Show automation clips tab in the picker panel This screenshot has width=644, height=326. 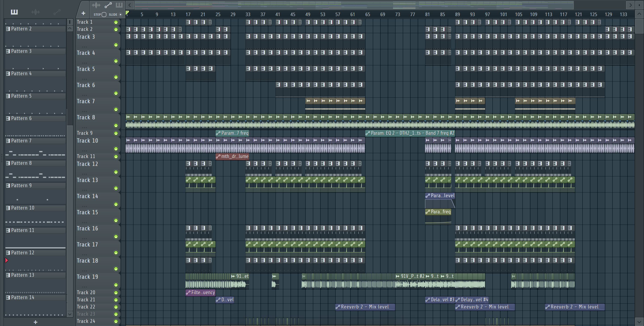(x=57, y=12)
